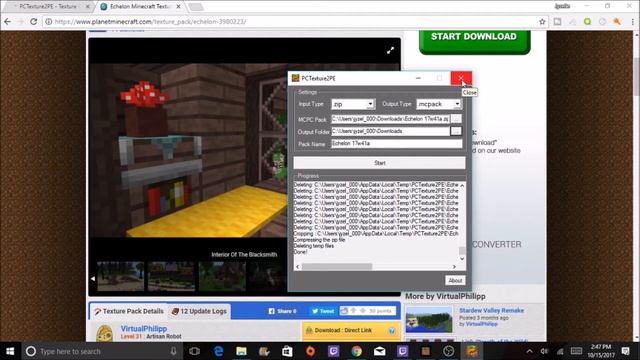Reload the current page
This screenshot has height=360, width=640.
pyautogui.click(x=33, y=22)
